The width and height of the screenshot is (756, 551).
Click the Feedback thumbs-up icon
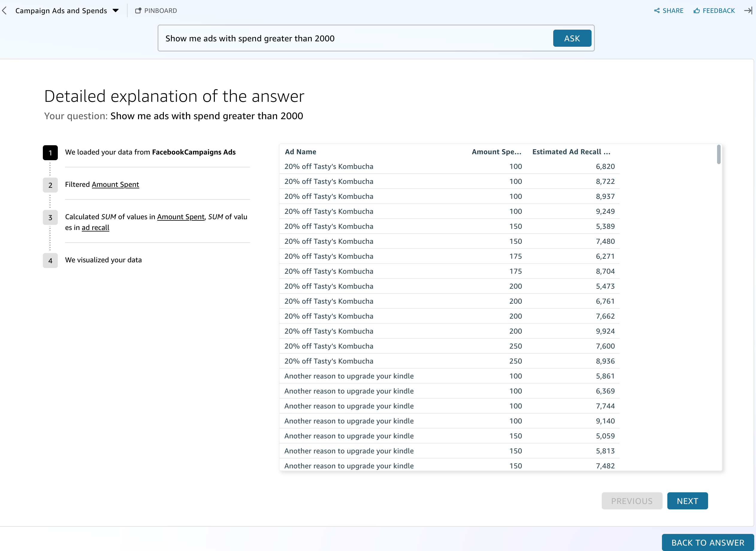(697, 11)
